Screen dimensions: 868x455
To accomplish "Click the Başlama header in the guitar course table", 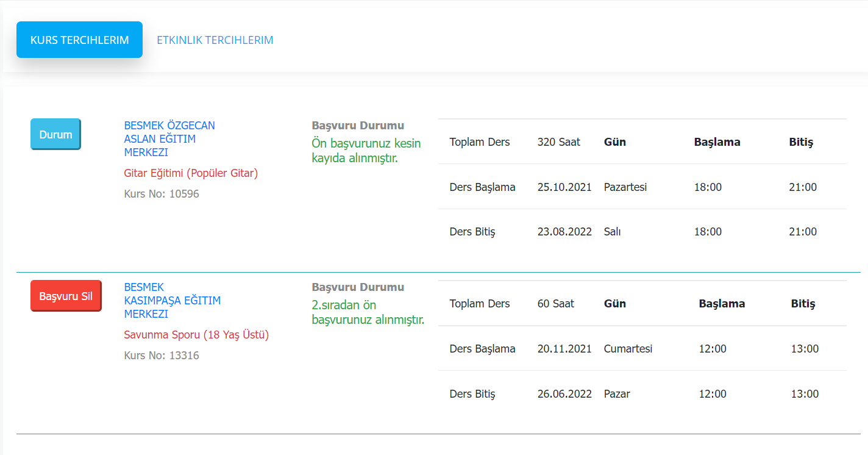I will (717, 142).
